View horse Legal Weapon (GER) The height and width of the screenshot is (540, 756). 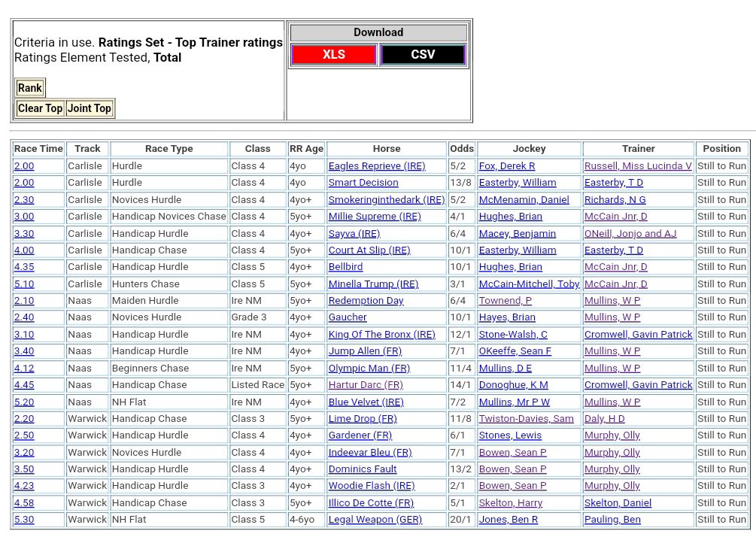pyautogui.click(x=375, y=520)
